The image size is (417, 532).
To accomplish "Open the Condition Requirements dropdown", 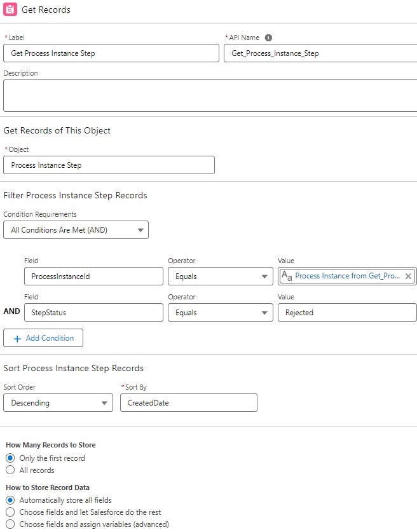I will 76,229.
